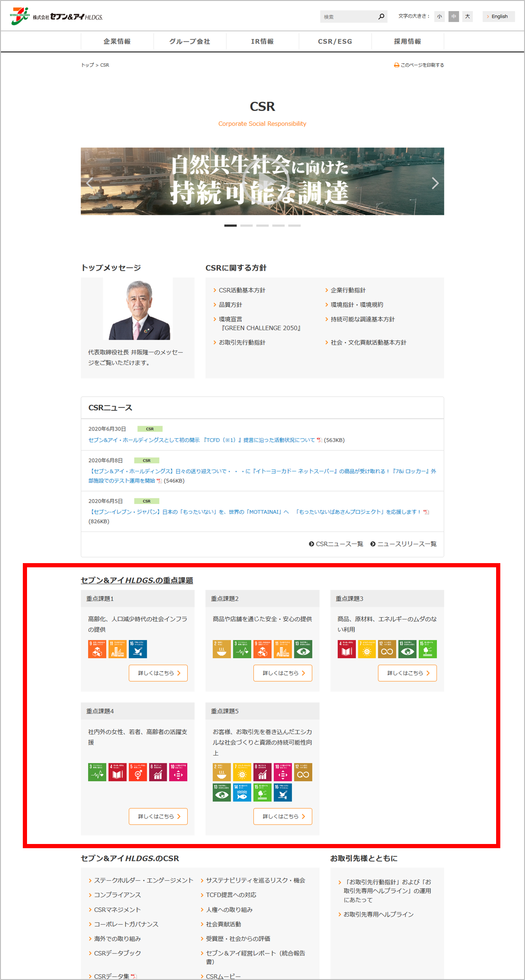Click SDG 7 sun icon in 重点課題5 card
The height and width of the screenshot is (980, 525).
(x=242, y=772)
